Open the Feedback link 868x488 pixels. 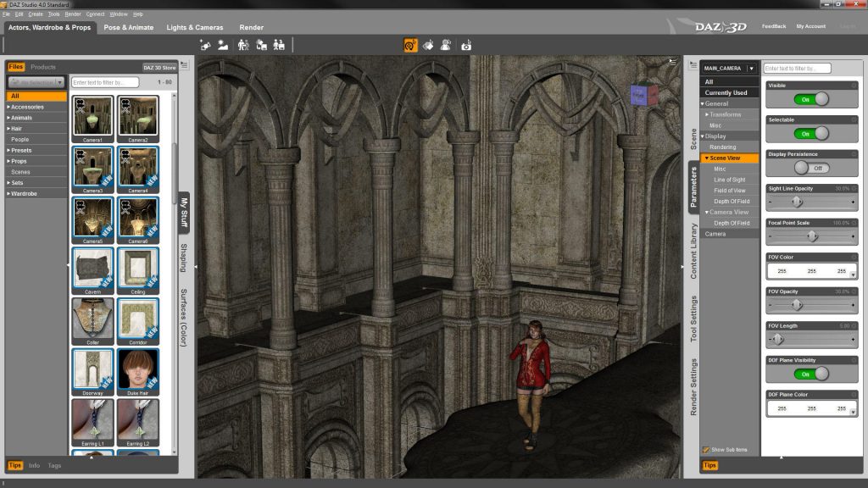773,26
